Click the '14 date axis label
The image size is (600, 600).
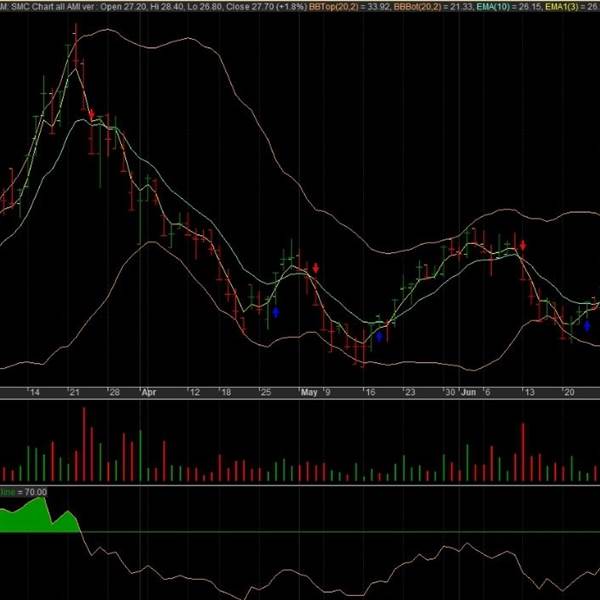pos(34,392)
